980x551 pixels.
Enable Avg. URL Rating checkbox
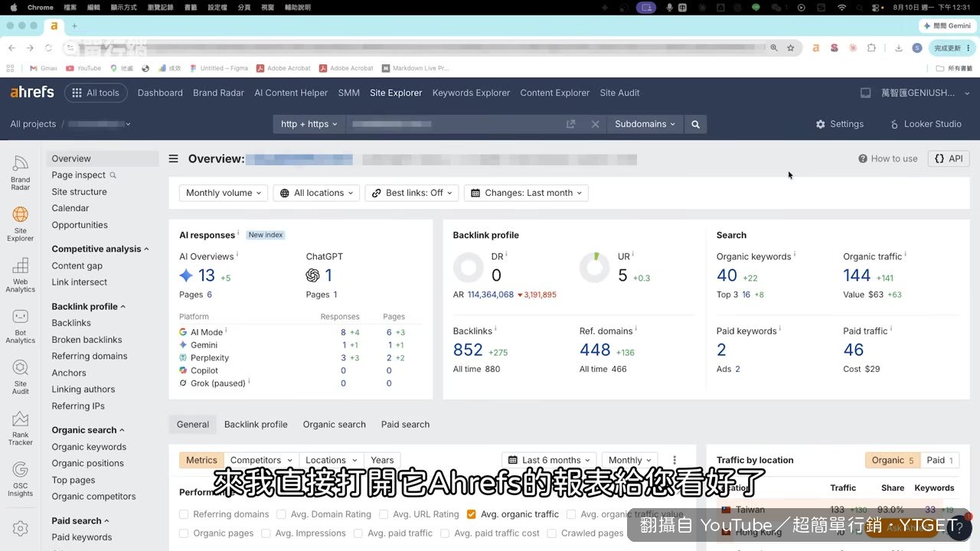click(385, 514)
